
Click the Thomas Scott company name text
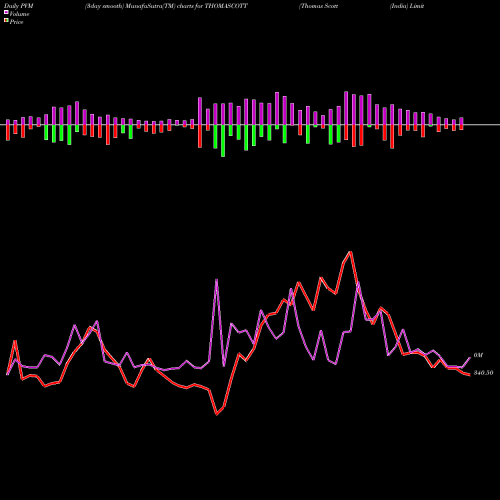pyautogui.click(x=319, y=6)
